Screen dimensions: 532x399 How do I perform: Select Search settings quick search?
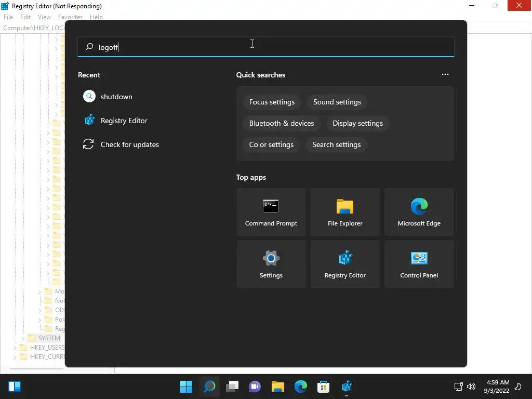point(336,144)
